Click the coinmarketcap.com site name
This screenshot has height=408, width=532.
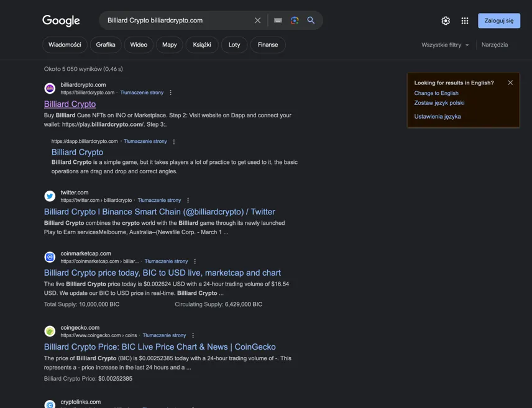pos(86,253)
